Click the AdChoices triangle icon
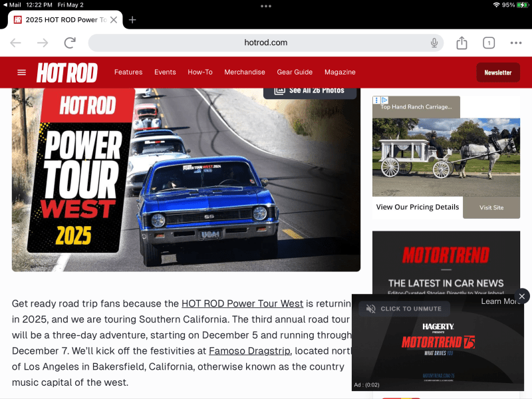532x399 pixels. pos(384,100)
